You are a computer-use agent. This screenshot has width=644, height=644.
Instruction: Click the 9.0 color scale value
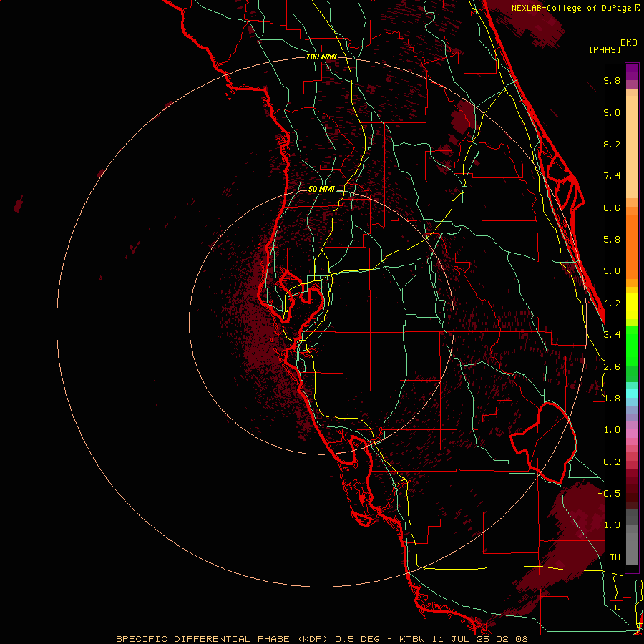point(612,112)
